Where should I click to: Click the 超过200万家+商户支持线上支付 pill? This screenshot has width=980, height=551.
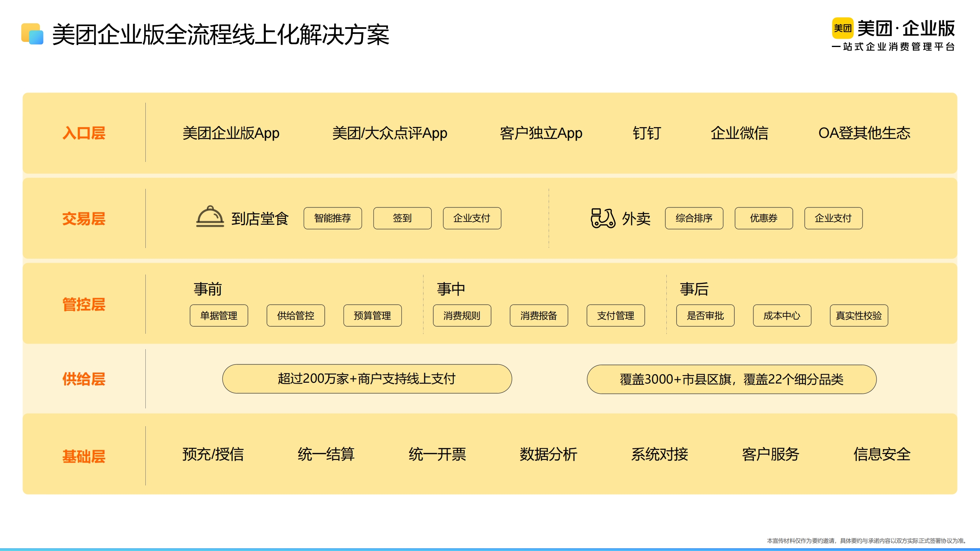[367, 379]
